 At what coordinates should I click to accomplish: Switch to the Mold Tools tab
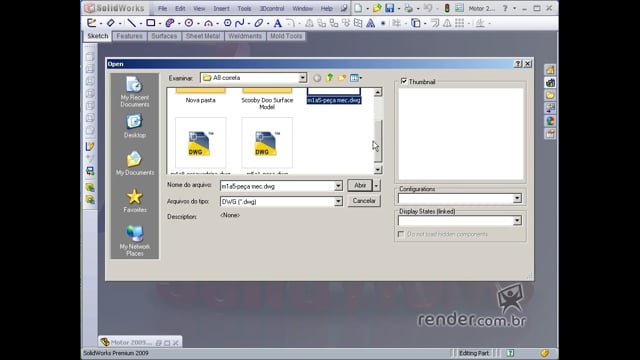pos(286,36)
